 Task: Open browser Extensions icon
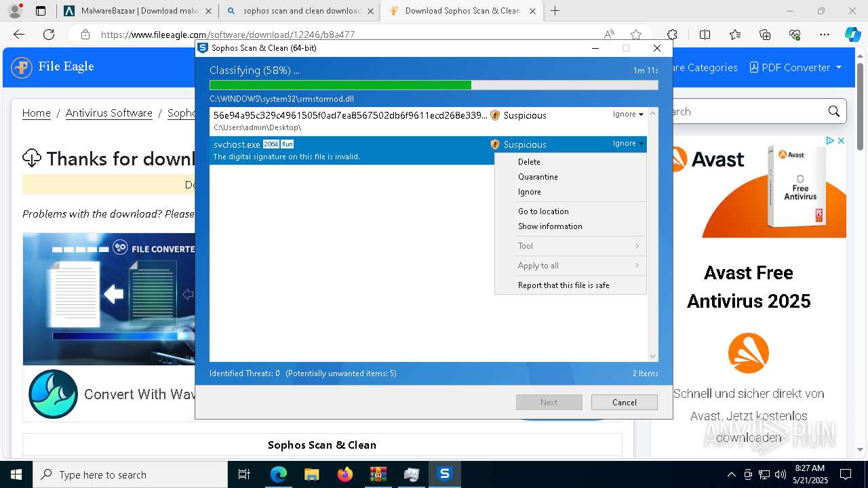coord(672,35)
